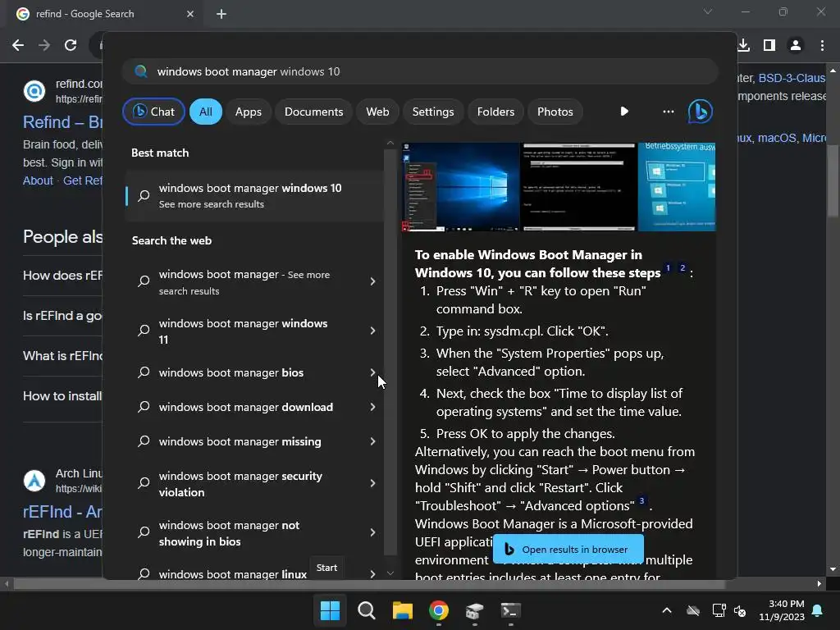Select the All filter tab
Viewport: 840px width, 630px height.
[x=206, y=112]
